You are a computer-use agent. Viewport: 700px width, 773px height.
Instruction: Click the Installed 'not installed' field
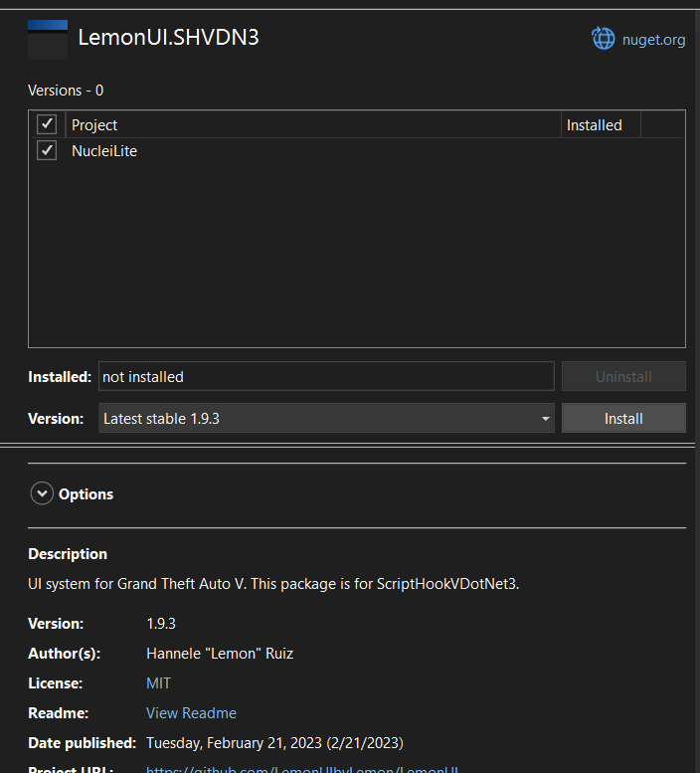[x=326, y=377]
